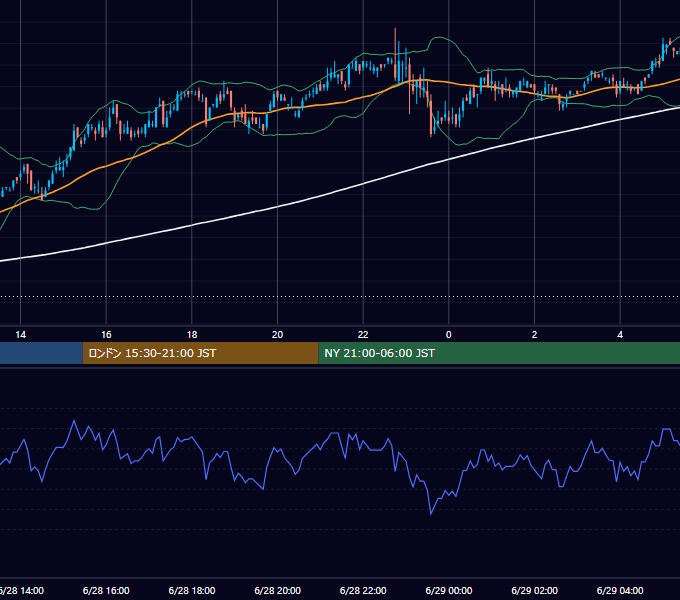Click the NY 21:00-06:00 JST session bar

[499, 353]
